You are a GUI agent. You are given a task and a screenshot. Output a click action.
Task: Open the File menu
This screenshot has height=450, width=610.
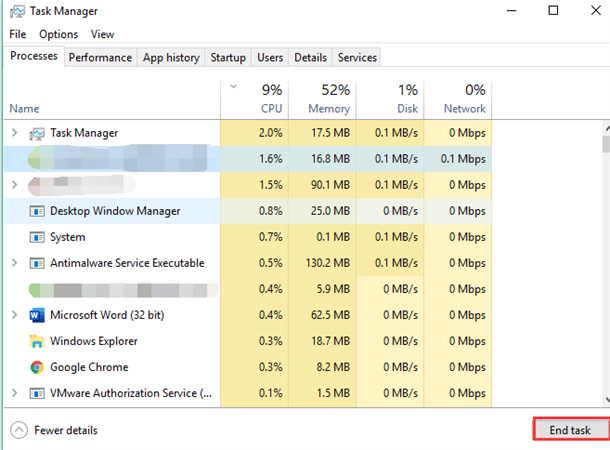click(x=18, y=34)
